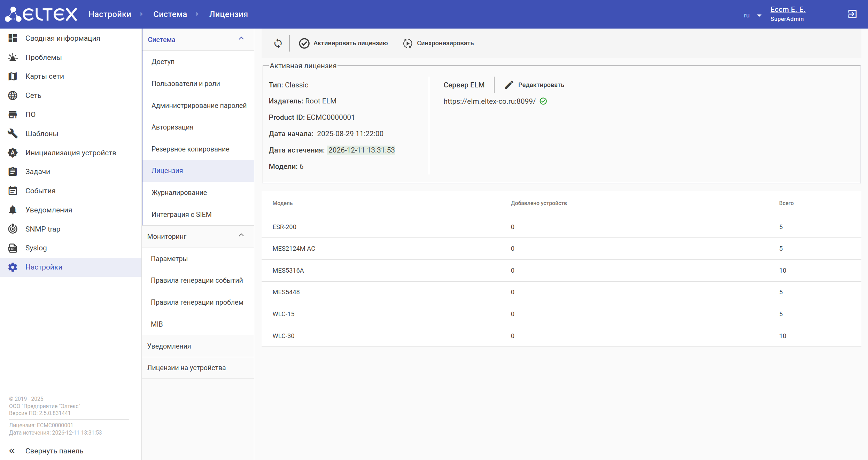Open Журналирование settings item
Screen dimensions: 868x460
179,193
